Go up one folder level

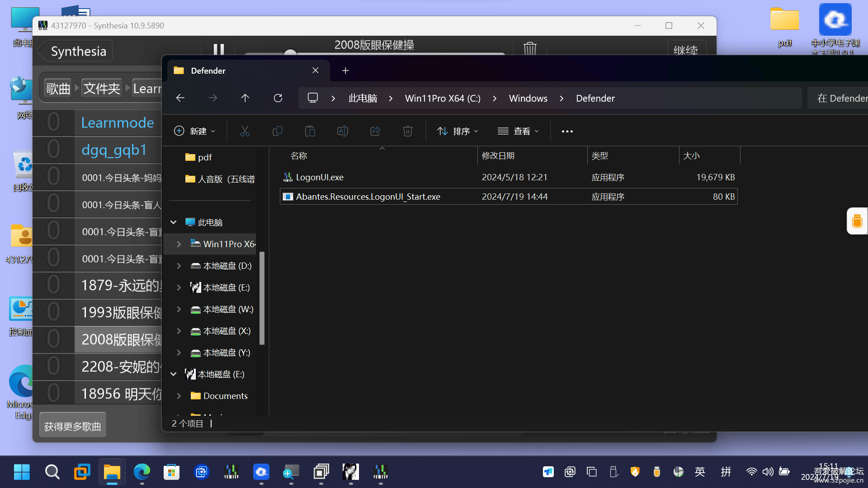pos(245,98)
